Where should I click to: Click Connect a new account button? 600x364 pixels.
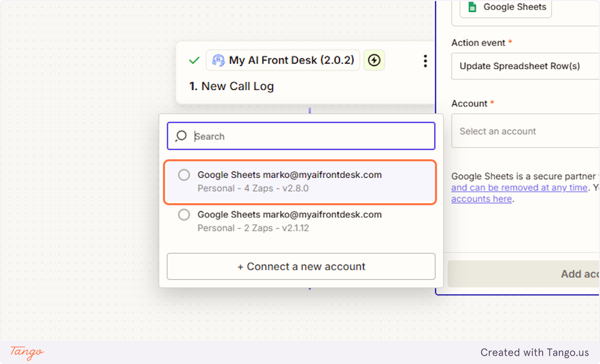pyautogui.click(x=301, y=267)
